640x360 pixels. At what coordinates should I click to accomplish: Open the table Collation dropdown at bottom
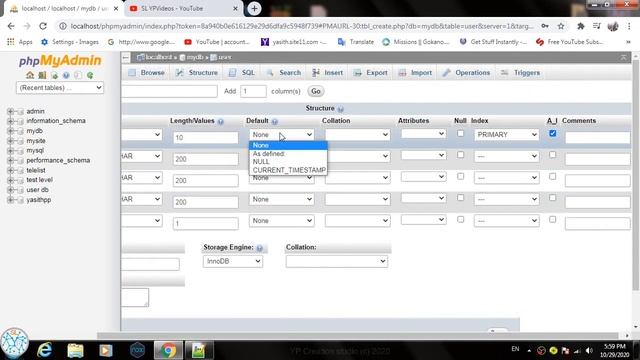337,261
